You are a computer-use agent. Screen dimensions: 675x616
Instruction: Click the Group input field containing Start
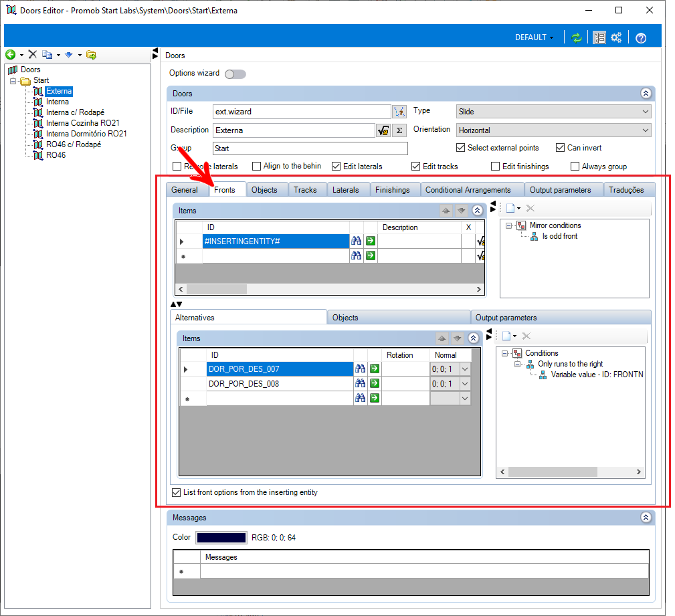tap(310, 148)
